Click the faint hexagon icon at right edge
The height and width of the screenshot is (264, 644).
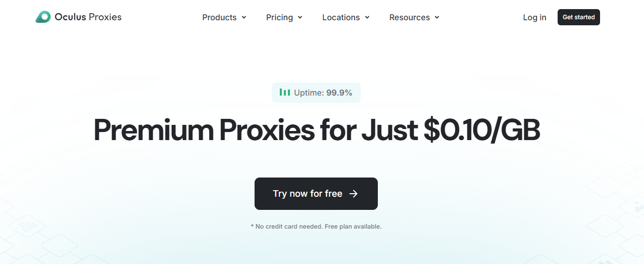(638, 206)
